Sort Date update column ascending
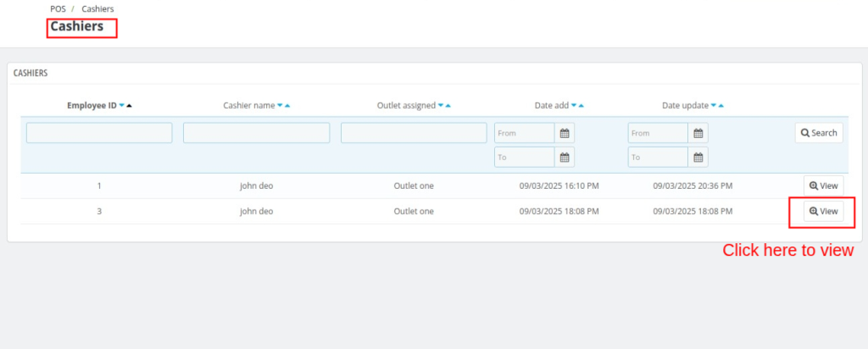The width and height of the screenshot is (868, 349). pos(721,106)
